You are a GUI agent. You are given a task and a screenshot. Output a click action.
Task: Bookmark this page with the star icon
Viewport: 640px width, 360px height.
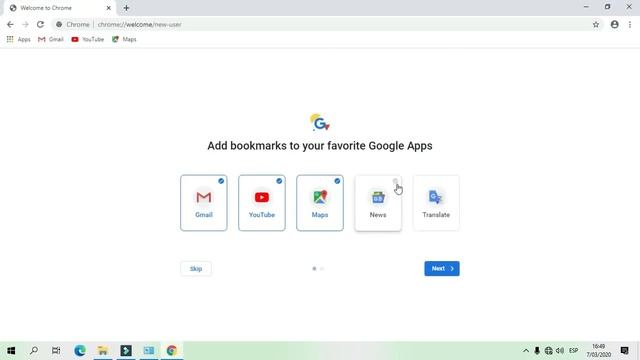(x=596, y=24)
